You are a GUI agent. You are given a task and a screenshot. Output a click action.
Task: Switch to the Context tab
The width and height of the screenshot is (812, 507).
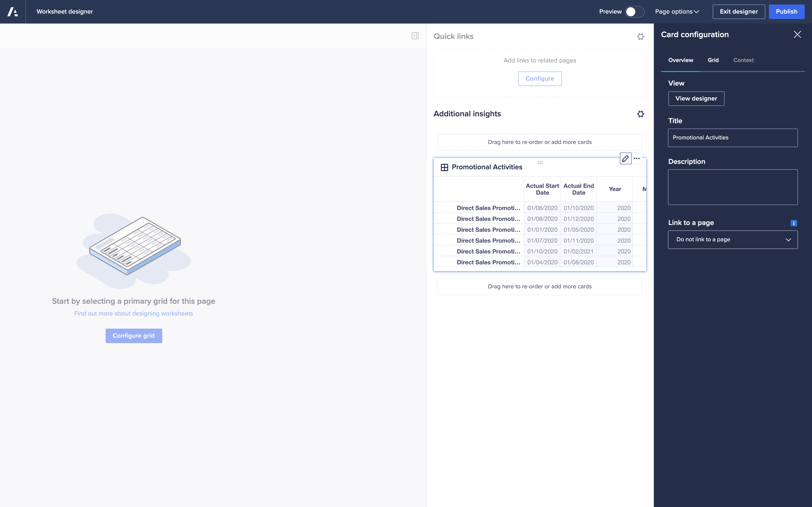click(744, 60)
